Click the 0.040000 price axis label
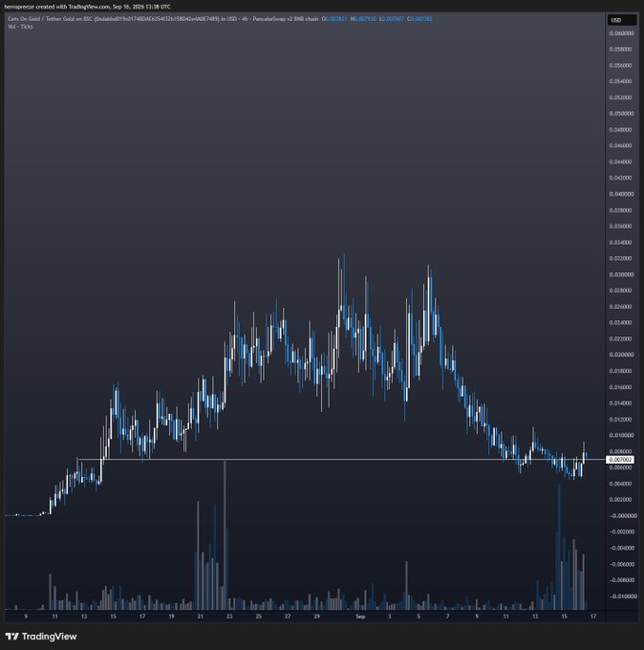Viewport: 644px width, 650px height. (x=621, y=194)
